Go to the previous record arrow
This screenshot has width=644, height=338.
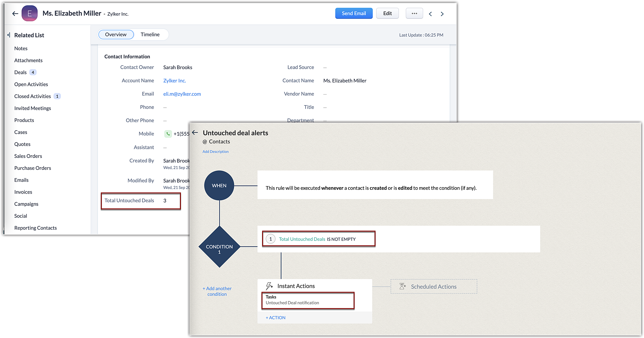pyautogui.click(x=430, y=14)
